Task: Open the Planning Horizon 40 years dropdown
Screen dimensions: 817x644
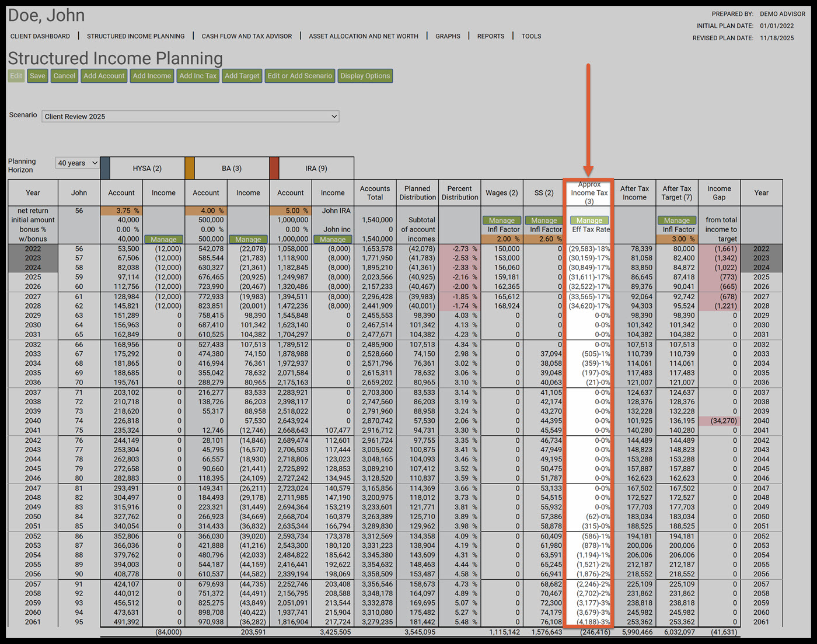Action: (78, 163)
